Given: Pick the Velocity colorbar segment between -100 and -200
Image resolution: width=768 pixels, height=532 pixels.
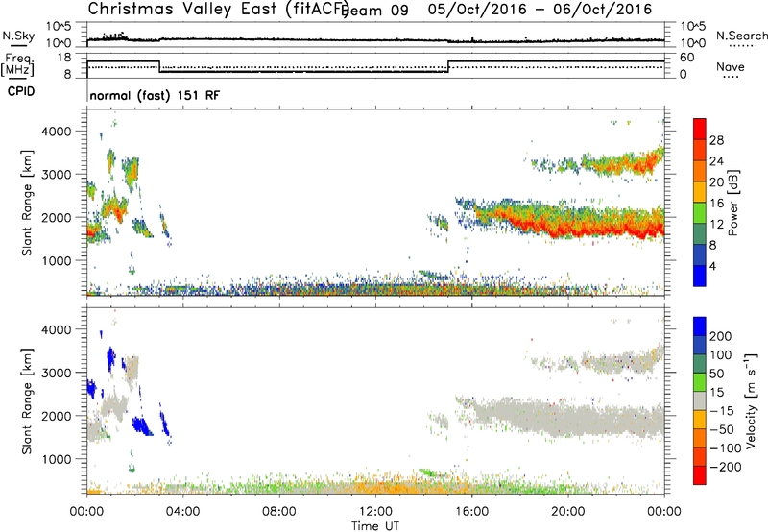Looking at the screenshot, I should [x=700, y=456].
